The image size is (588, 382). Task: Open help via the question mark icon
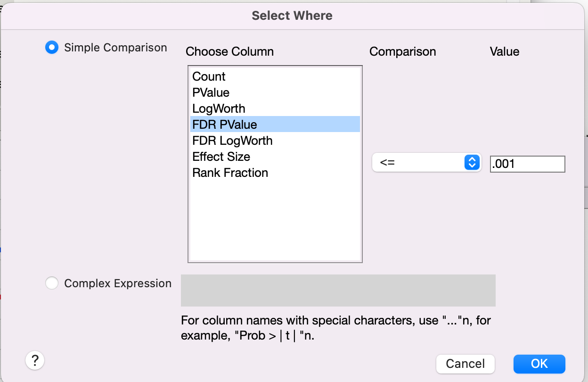[35, 360]
